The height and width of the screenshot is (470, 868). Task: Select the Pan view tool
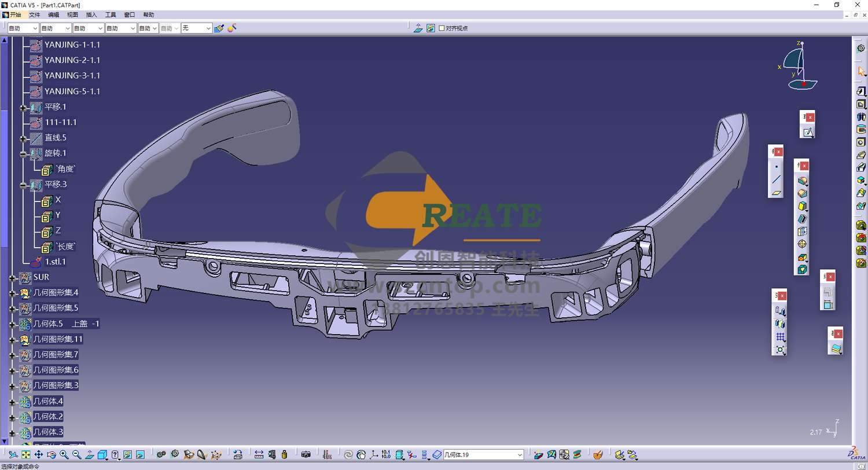pyautogui.click(x=39, y=455)
